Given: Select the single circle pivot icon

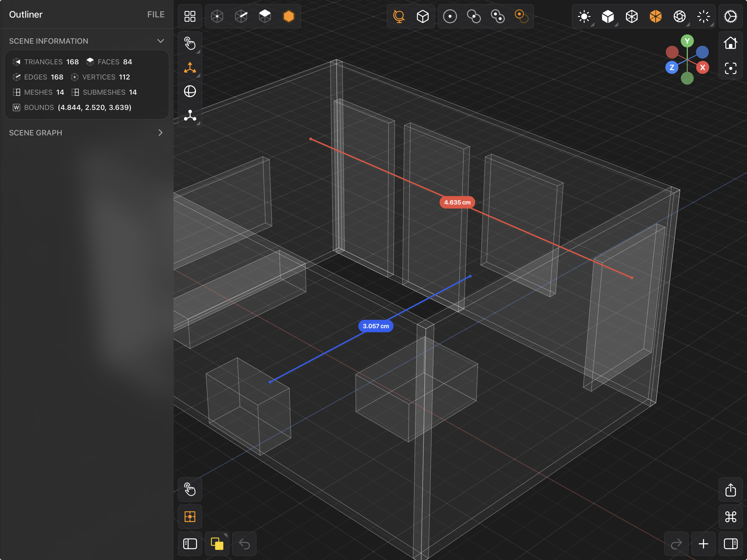Looking at the screenshot, I should point(450,16).
